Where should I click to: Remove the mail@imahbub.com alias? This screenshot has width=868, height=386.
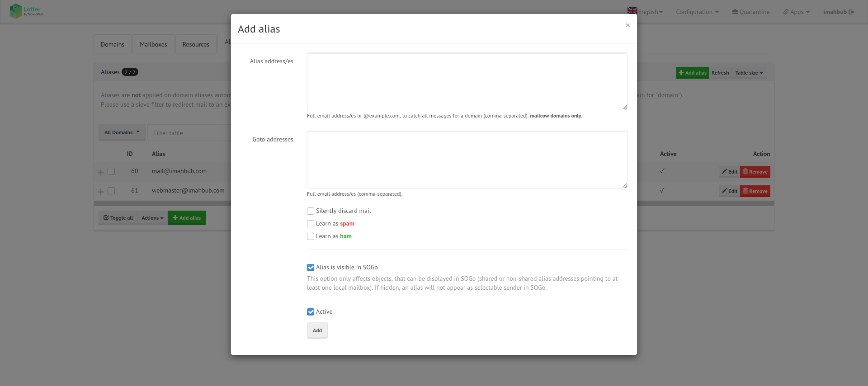coord(755,172)
